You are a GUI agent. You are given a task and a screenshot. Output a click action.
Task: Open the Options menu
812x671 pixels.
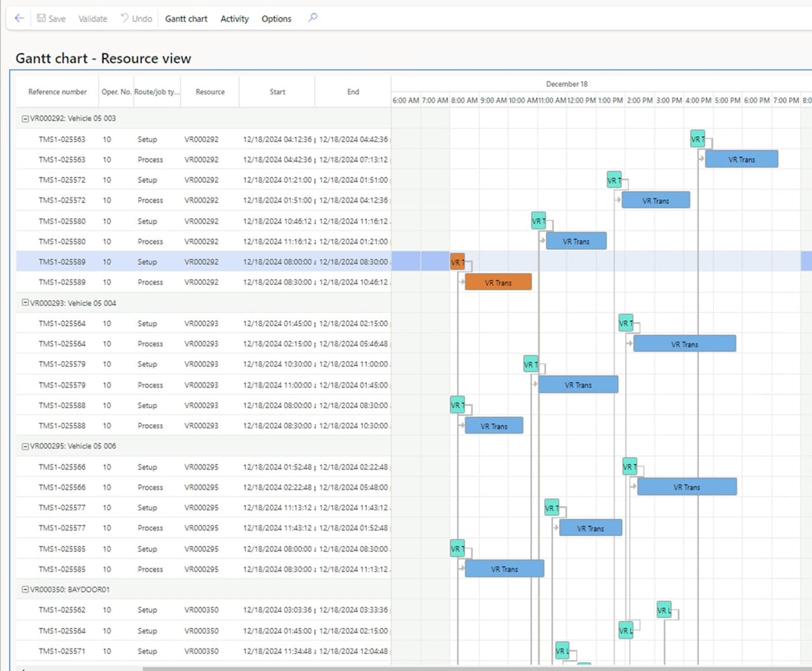coord(276,19)
